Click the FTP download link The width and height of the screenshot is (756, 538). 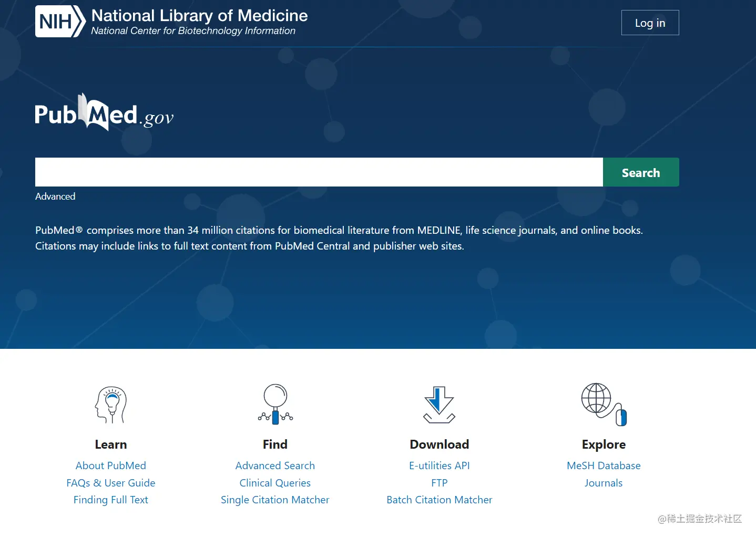[440, 483]
